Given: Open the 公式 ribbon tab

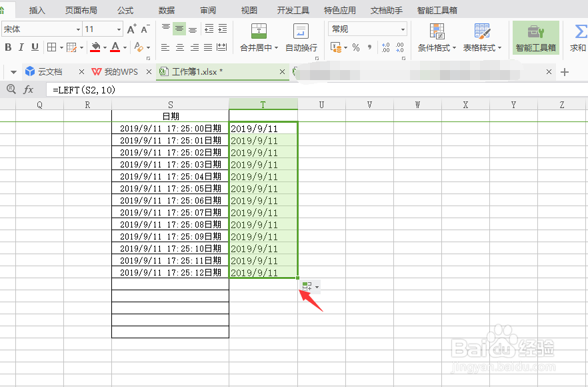Looking at the screenshot, I should pos(125,10).
